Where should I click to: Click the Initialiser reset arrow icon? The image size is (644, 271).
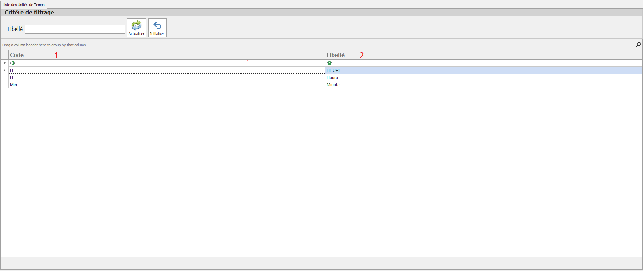157,25
